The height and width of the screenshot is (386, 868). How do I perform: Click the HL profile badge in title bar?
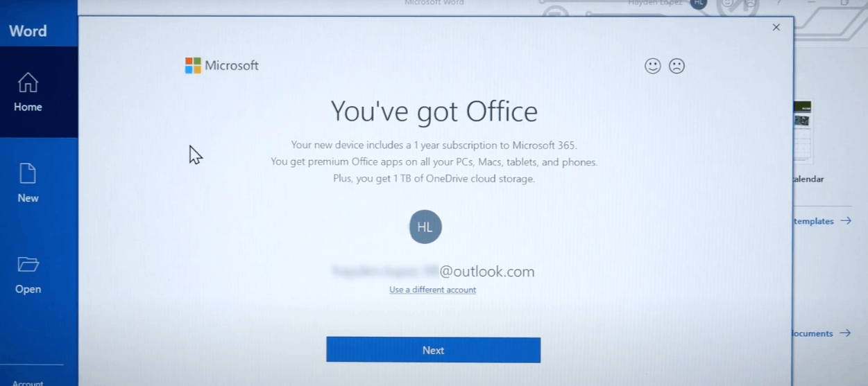click(x=698, y=4)
